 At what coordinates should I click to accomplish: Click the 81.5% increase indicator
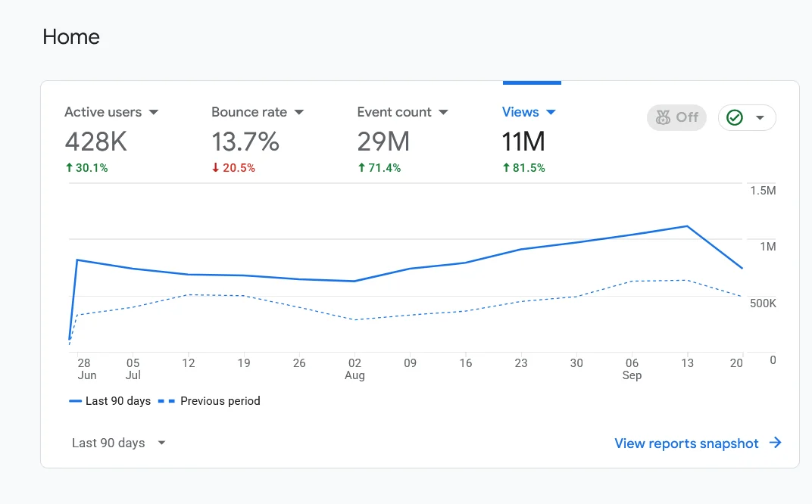pyautogui.click(x=523, y=168)
